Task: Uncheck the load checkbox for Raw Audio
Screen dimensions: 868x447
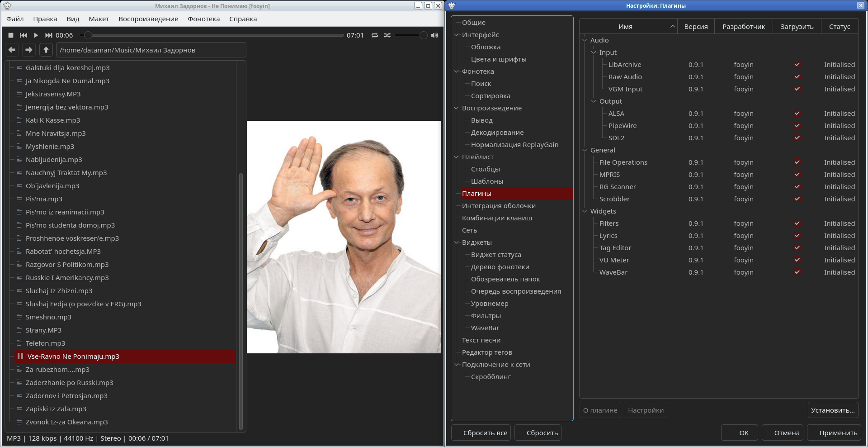Action: [x=797, y=77]
